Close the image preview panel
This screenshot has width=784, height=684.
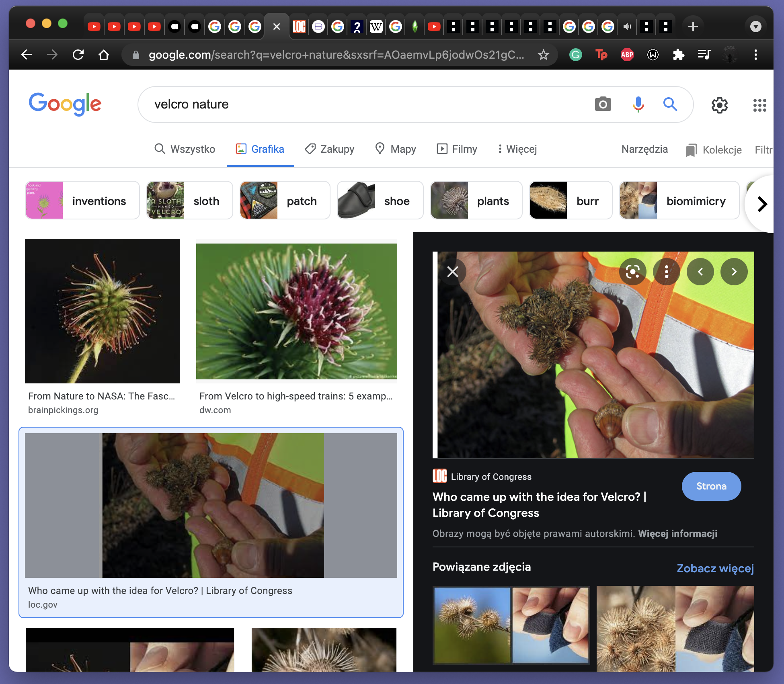coord(453,272)
